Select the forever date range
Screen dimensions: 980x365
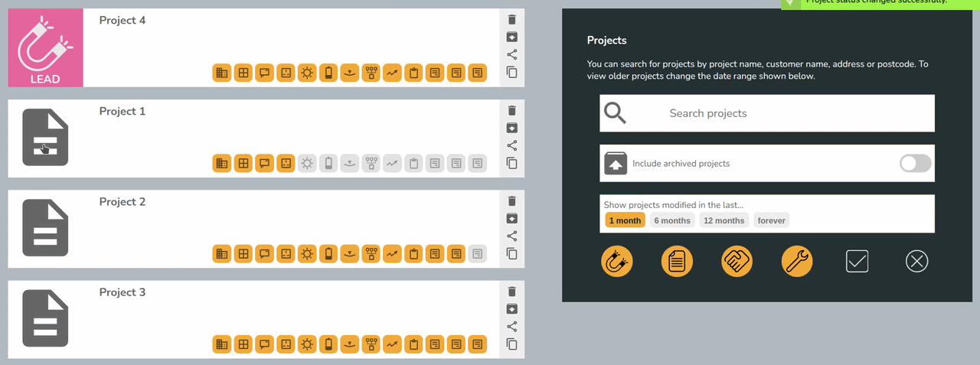click(x=771, y=220)
